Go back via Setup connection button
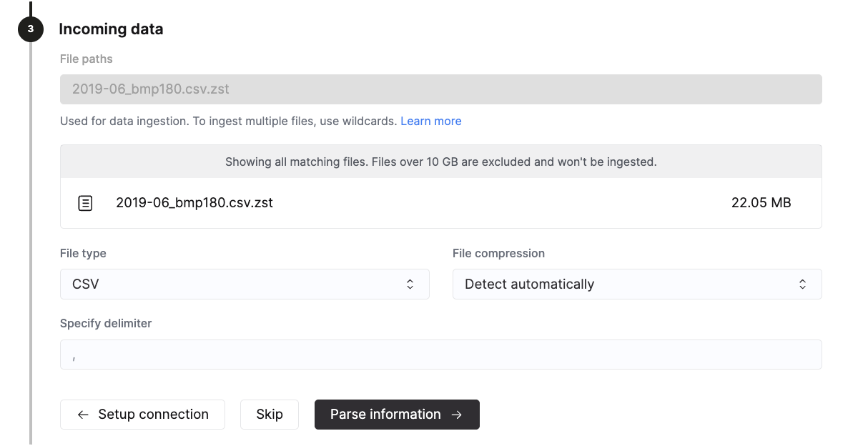Viewport: 868px width, 446px height. tap(142, 414)
